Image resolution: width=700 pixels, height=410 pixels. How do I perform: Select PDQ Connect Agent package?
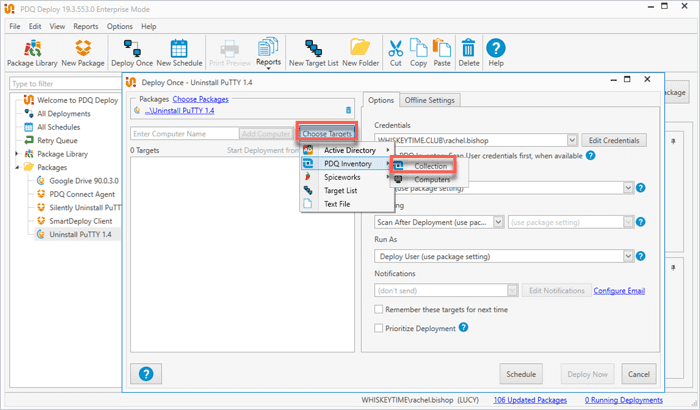click(x=82, y=194)
